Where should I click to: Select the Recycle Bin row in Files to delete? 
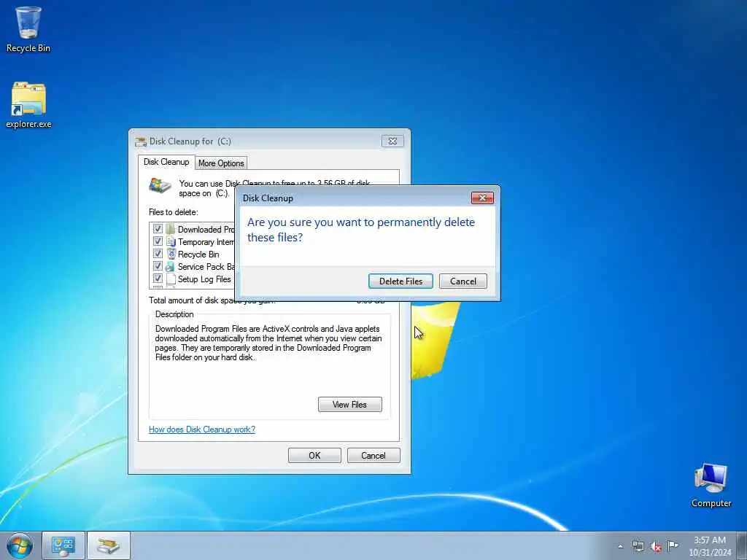(192, 254)
